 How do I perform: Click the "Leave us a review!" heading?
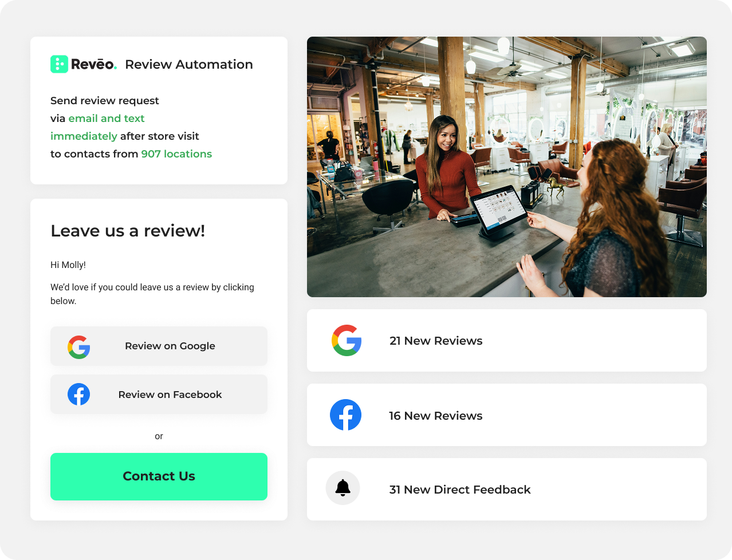point(128,231)
